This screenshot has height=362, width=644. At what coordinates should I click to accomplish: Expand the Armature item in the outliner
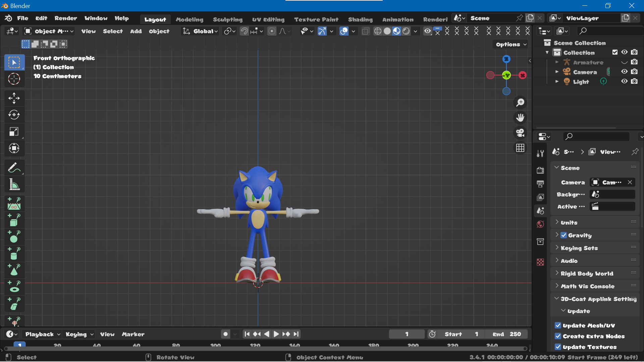coord(557,62)
